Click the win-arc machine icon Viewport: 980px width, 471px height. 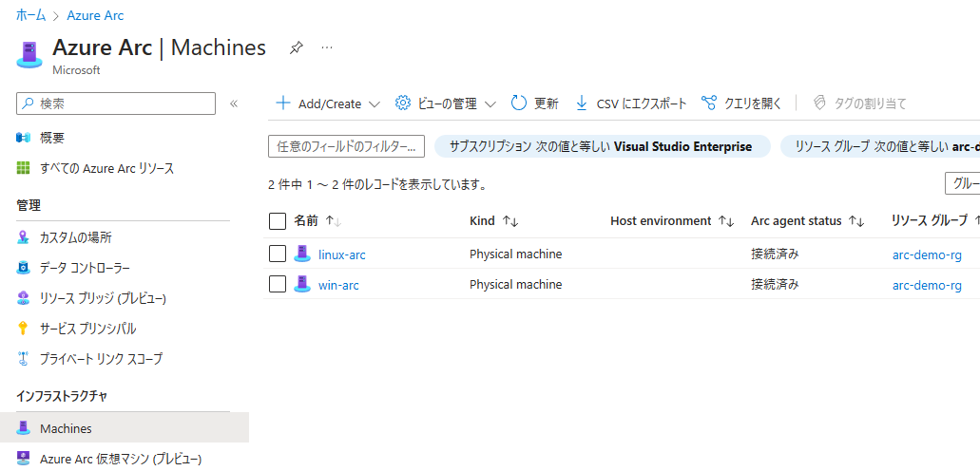tap(302, 284)
